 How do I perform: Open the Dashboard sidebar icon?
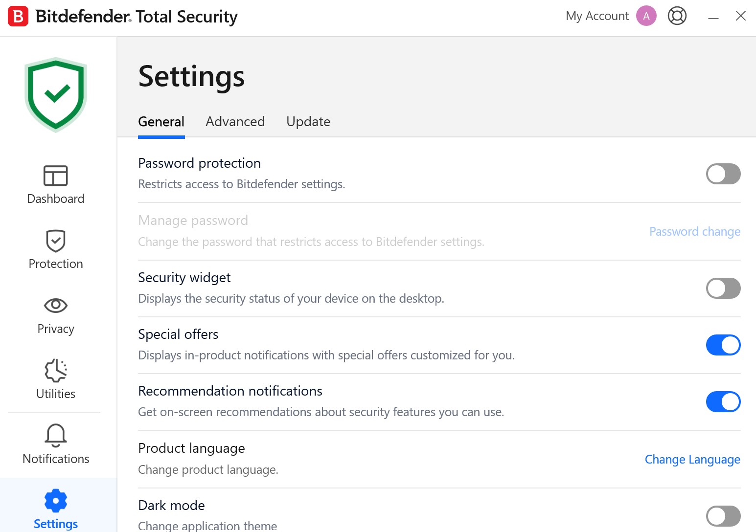[56, 176]
